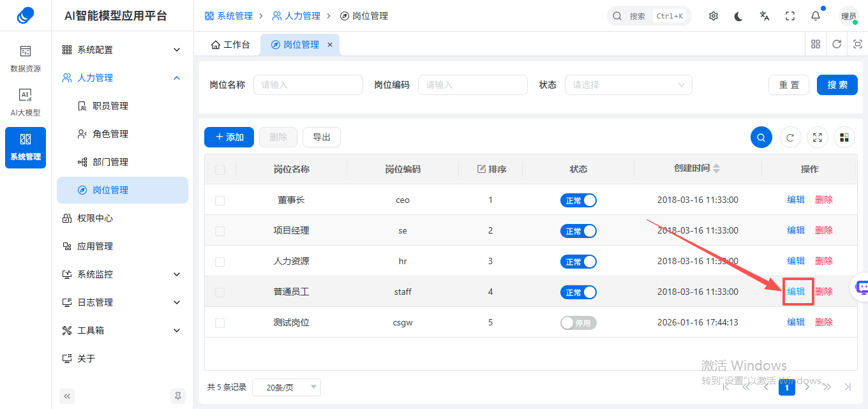Image resolution: width=868 pixels, height=409 pixels.
Task: Open the 20条/页 page size dropdown
Action: pos(287,387)
